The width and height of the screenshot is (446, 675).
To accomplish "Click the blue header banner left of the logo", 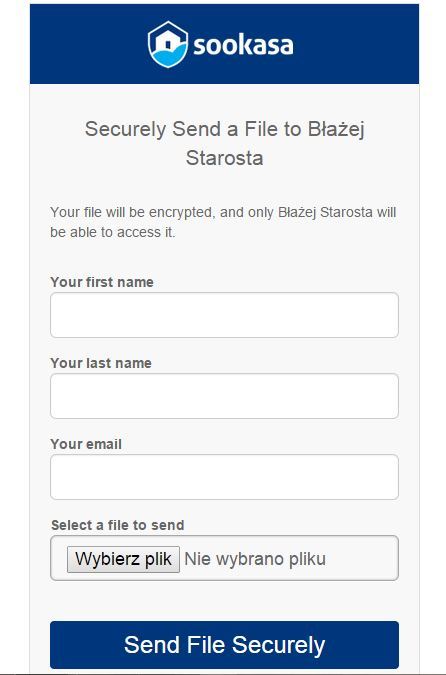I will coord(88,44).
